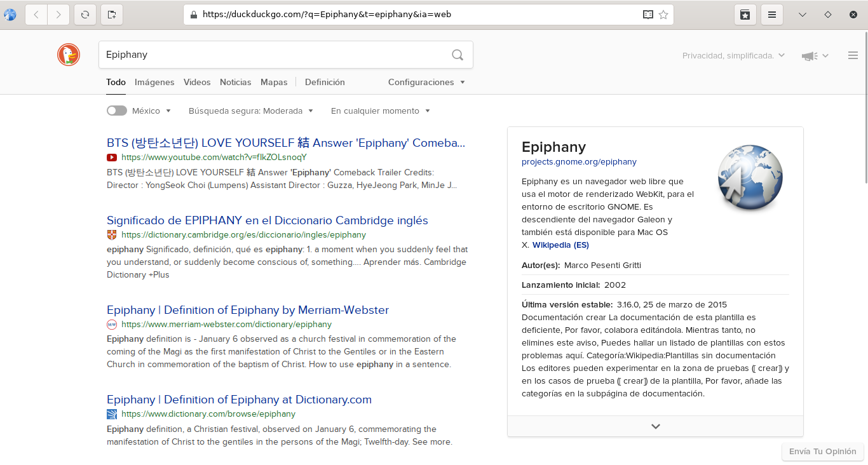Switch to the Noticias tab
Image resolution: width=868 pixels, height=465 pixels.
point(236,82)
